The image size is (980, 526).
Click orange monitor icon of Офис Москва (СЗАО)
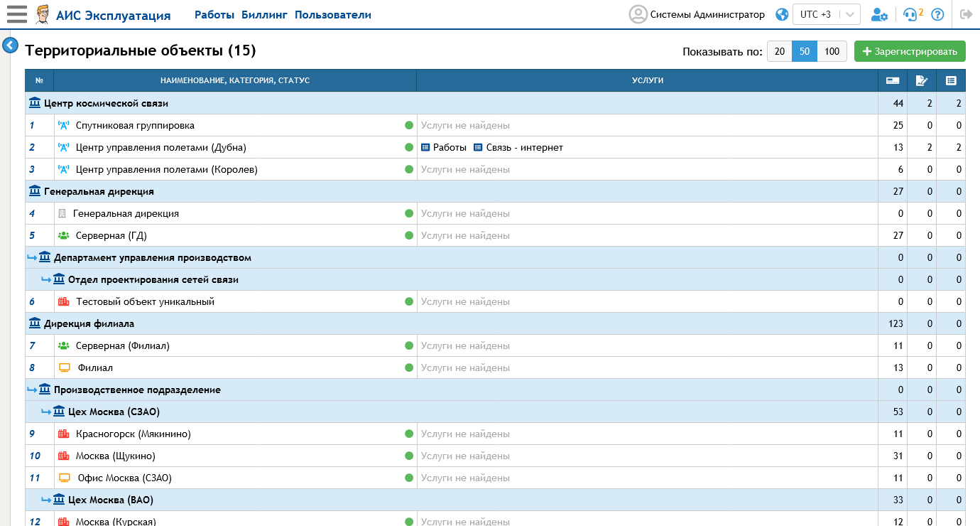(x=65, y=478)
